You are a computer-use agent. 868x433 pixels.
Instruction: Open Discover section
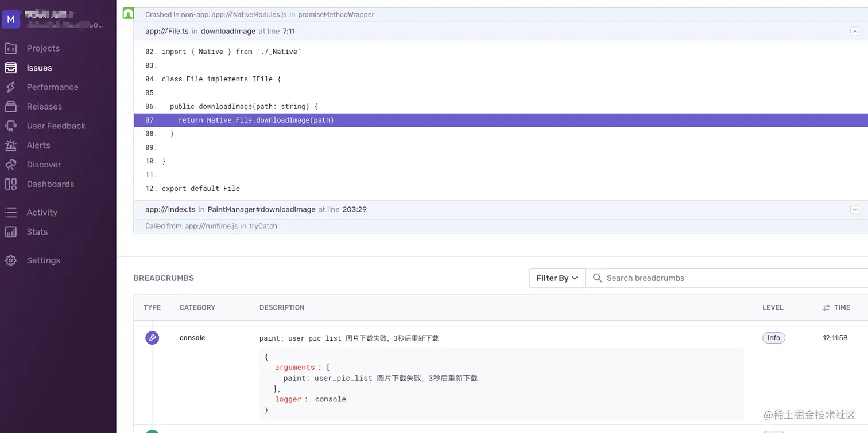pyautogui.click(x=44, y=165)
